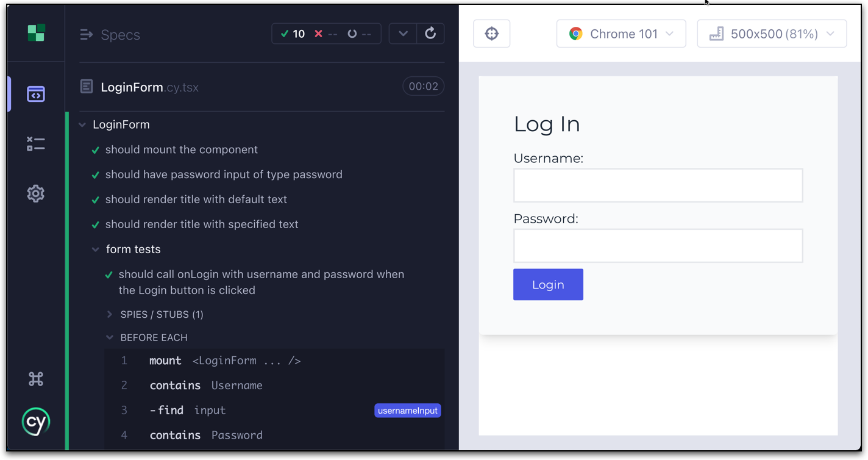Rerun the spec using the refresh icon
The width and height of the screenshot is (868, 460).
[431, 34]
